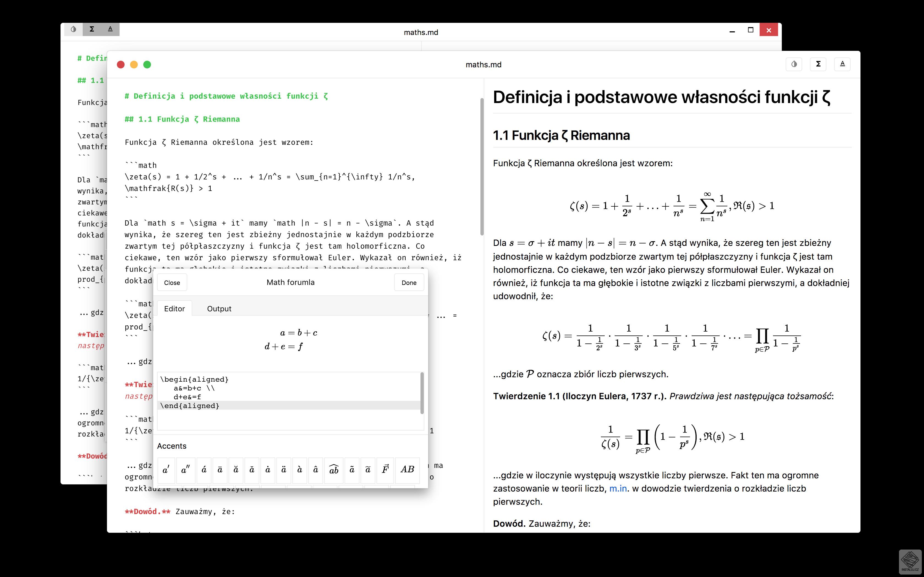The width and height of the screenshot is (924, 577).
Task: Switch to the Output tab
Action: pyautogui.click(x=219, y=308)
